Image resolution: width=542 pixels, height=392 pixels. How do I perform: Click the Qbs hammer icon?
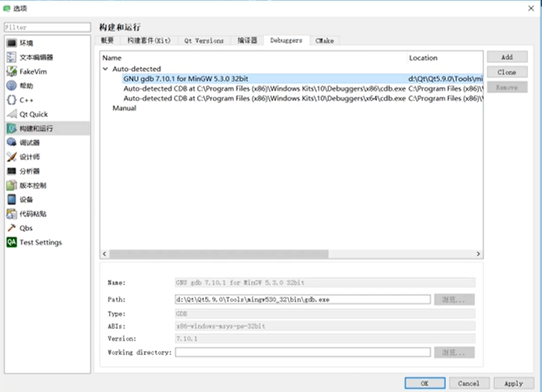(11, 228)
